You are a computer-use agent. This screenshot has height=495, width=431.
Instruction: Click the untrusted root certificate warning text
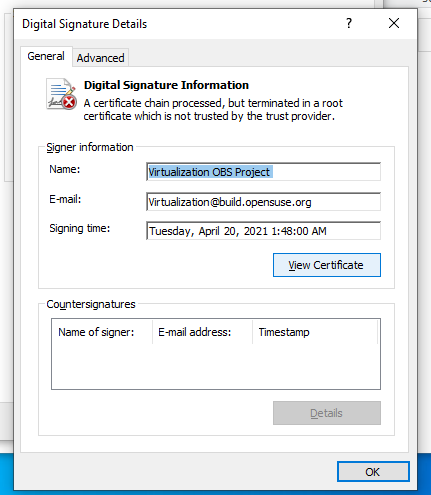point(213,110)
